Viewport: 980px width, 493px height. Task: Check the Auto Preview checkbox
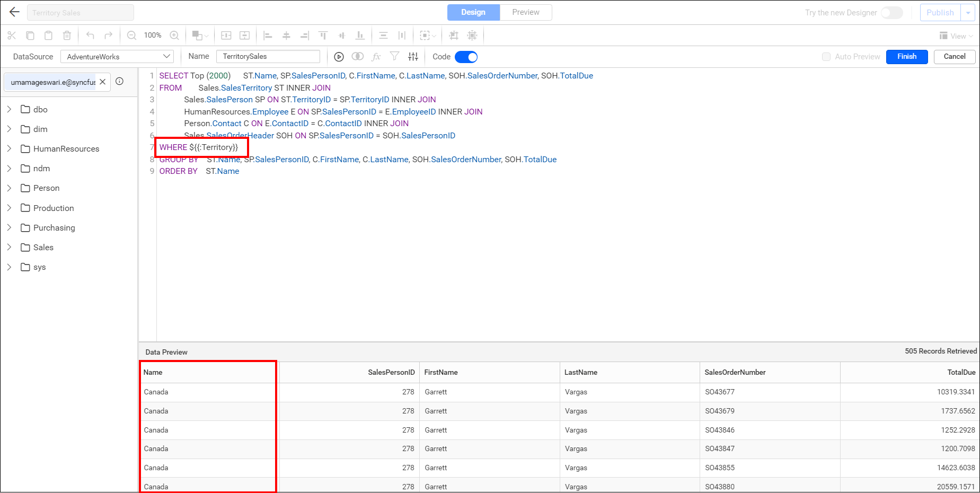(x=826, y=56)
